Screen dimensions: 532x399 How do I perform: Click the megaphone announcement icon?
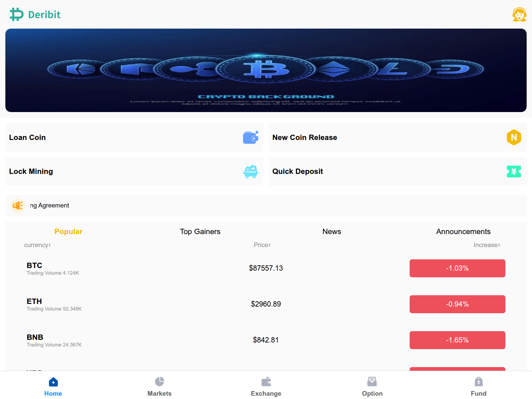click(x=18, y=205)
